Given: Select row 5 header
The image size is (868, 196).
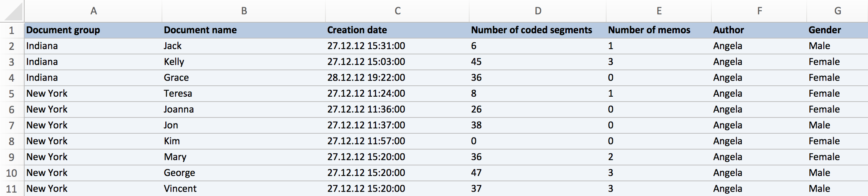Looking at the screenshot, I should [12, 94].
